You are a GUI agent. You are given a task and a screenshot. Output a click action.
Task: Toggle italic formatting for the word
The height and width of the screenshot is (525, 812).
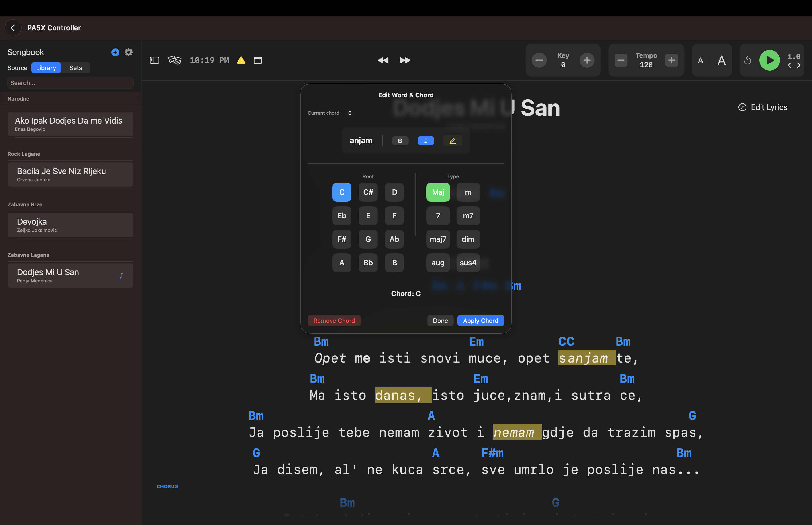tap(426, 141)
